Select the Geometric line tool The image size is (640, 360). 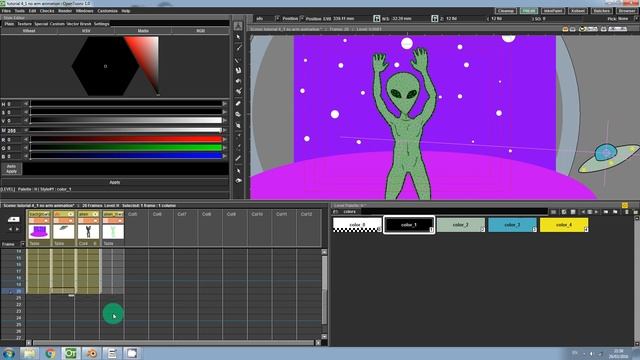pos(238,60)
